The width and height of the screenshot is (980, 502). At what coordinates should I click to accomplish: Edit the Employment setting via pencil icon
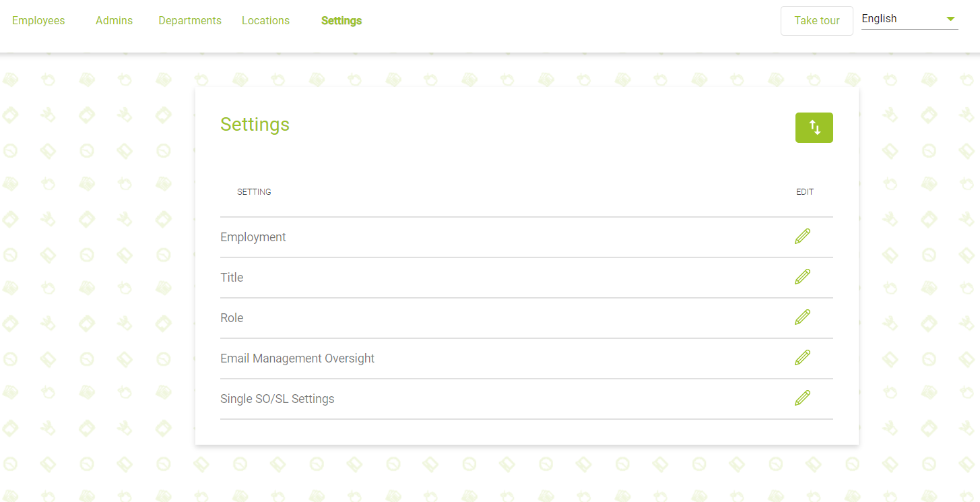click(x=802, y=237)
